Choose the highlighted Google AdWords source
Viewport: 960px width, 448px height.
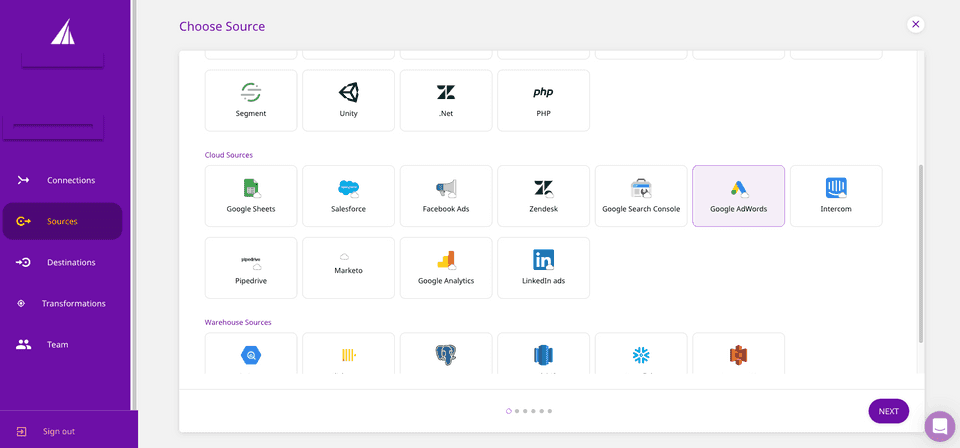click(738, 196)
